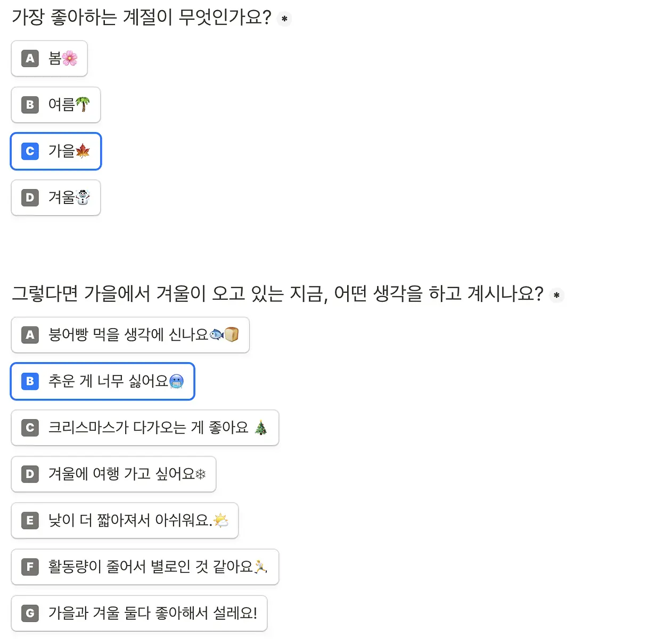This screenshot has width=672, height=639.
Task: Click the blue C badge for 가을
Action: click(30, 151)
